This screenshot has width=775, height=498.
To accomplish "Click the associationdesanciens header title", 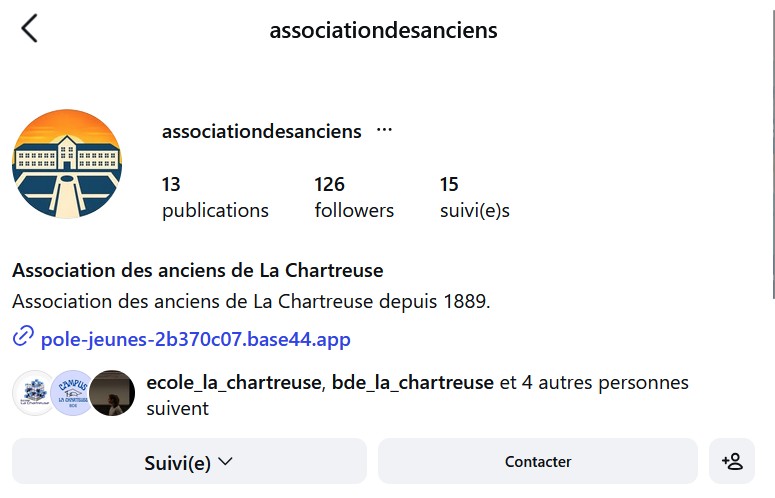I will (x=383, y=30).
